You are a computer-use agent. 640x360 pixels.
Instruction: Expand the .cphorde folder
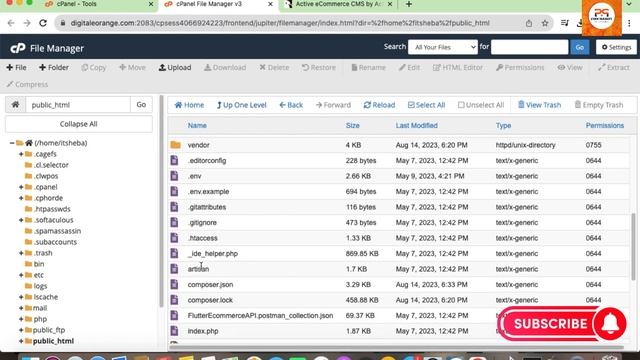pos(21,198)
